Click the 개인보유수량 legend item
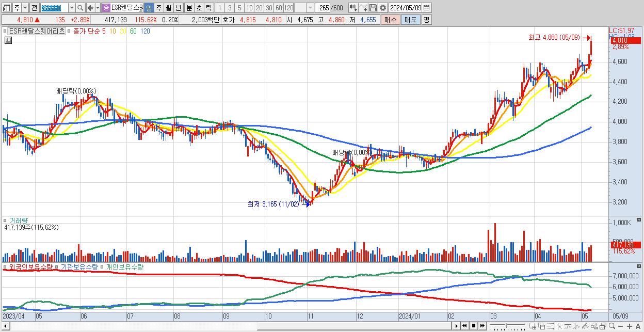 pos(125,267)
